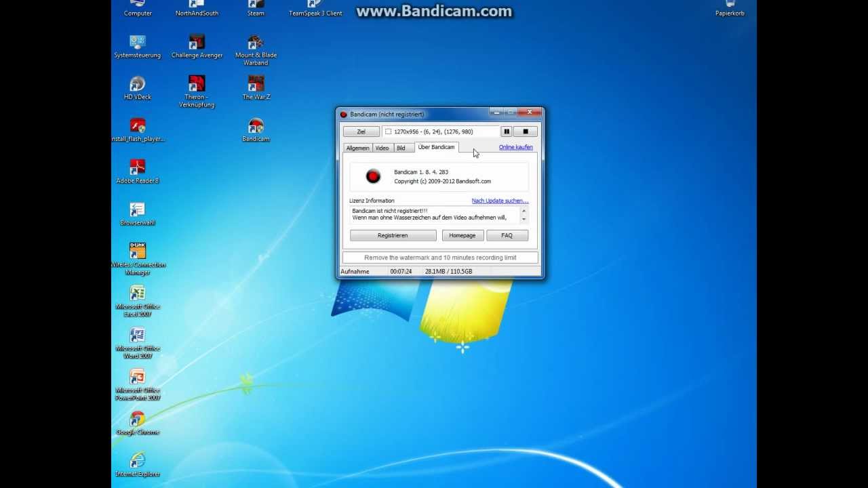Viewport: 868px width, 488px height.
Task: Click 'Bandicam ist nicht registriert!!!' license text
Action: coord(390,211)
